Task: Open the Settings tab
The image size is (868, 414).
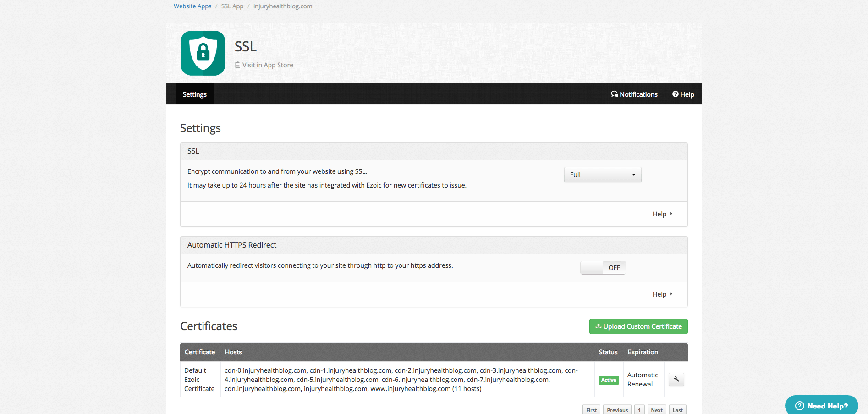Action: [x=195, y=94]
